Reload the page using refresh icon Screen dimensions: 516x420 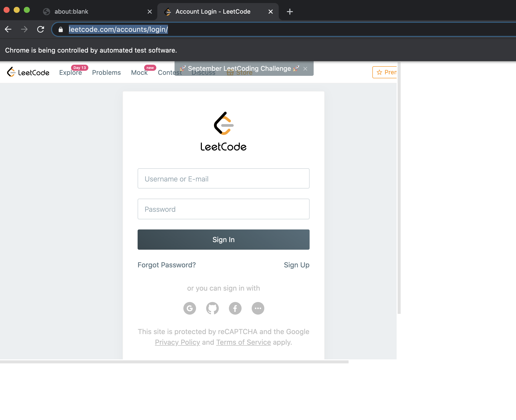[x=40, y=29]
